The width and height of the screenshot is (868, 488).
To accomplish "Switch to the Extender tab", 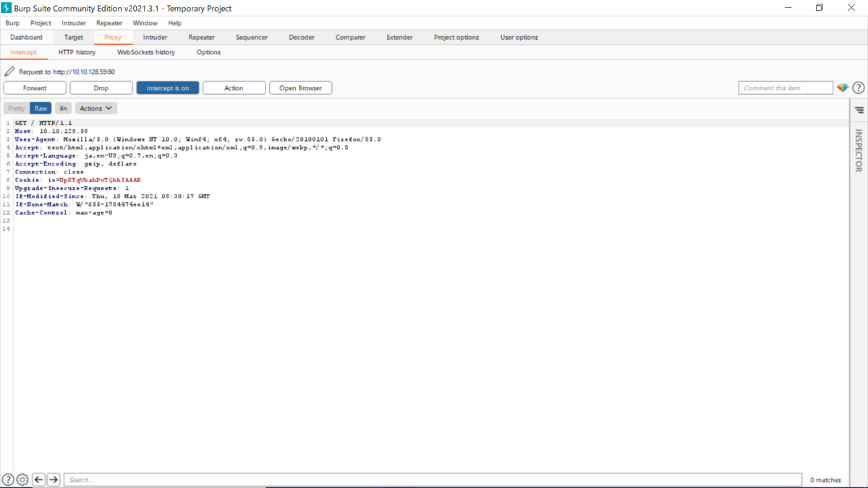I will [x=399, y=38].
